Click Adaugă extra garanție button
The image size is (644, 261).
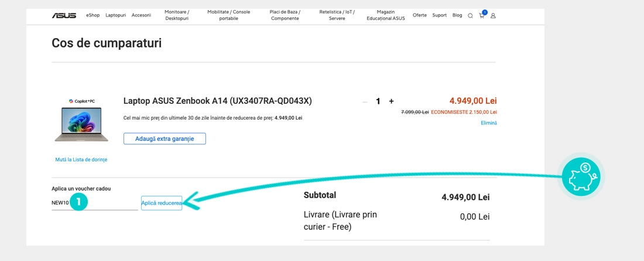165,138
